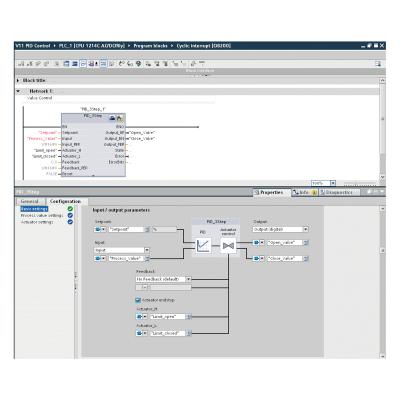The image size is (400, 400).
Task: Toggle the Actuator endstop checkbox
Action: 138,300
